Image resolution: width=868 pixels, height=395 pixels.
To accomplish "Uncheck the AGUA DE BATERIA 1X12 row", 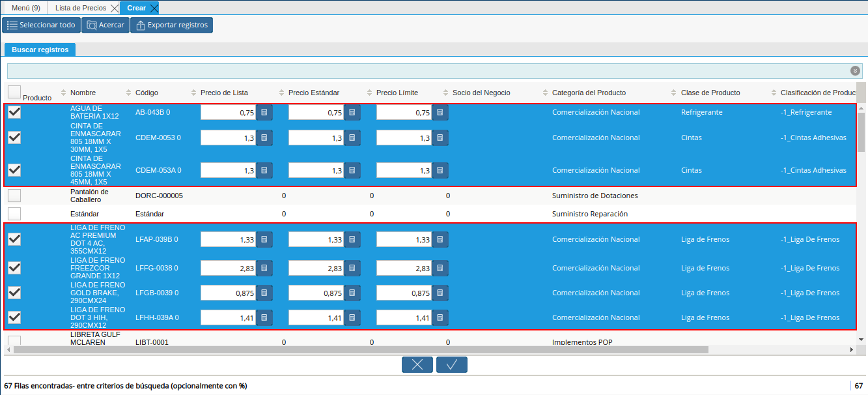I will click(14, 112).
